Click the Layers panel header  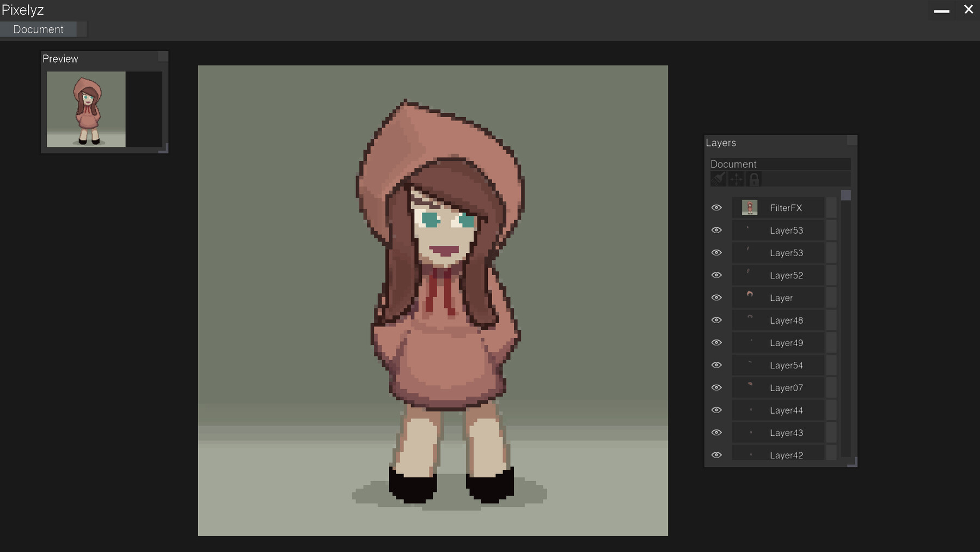coord(721,142)
